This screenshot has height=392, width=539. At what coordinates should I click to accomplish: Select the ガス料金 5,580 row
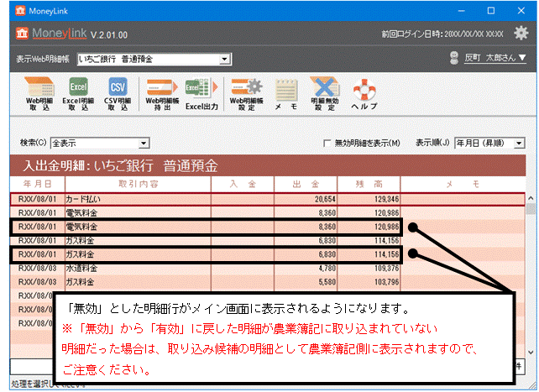click(x=268, y=282)
